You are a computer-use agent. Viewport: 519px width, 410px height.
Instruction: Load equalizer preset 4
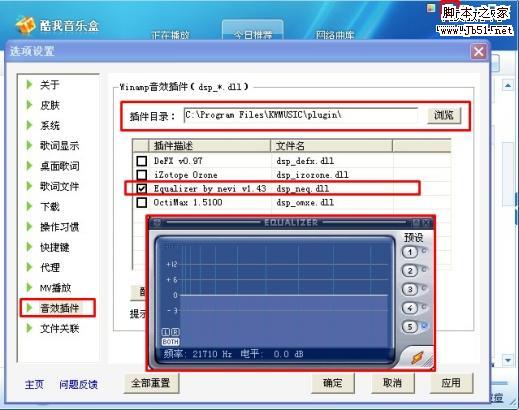click(410, 308)
